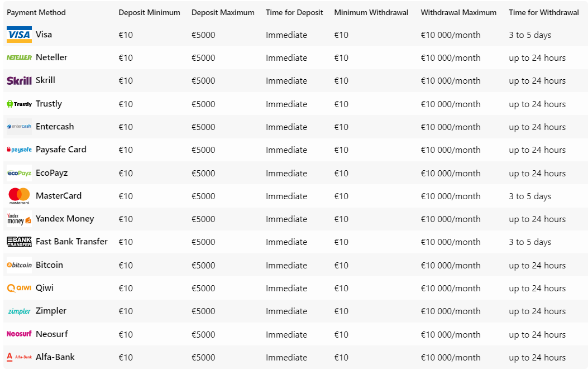The width and height of the screenshot is (588, 375).
Task: Click the Neteller logo icon
Action: coord(19,57)
